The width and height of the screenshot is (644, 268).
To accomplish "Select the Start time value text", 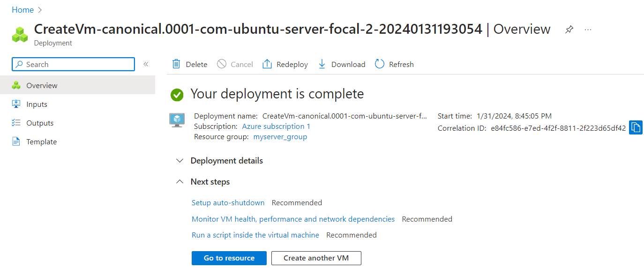I will click(x=514, y=116).
